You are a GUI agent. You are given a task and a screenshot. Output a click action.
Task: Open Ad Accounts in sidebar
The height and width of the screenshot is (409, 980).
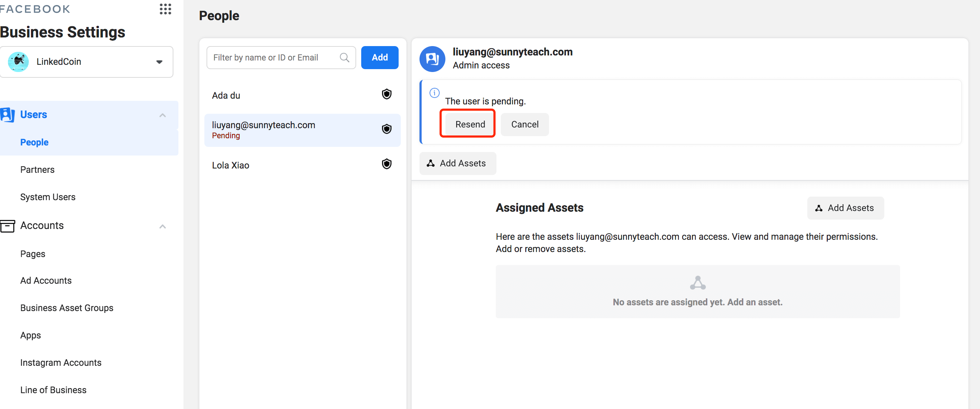tap(46, 280)
